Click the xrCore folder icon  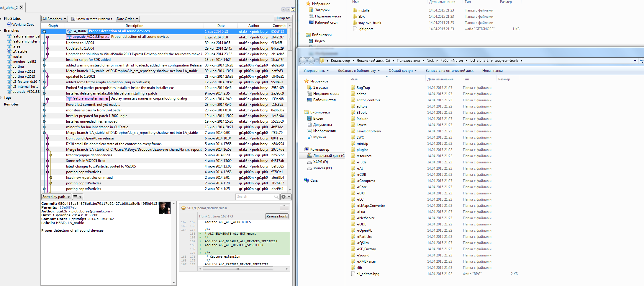[353, 187]
